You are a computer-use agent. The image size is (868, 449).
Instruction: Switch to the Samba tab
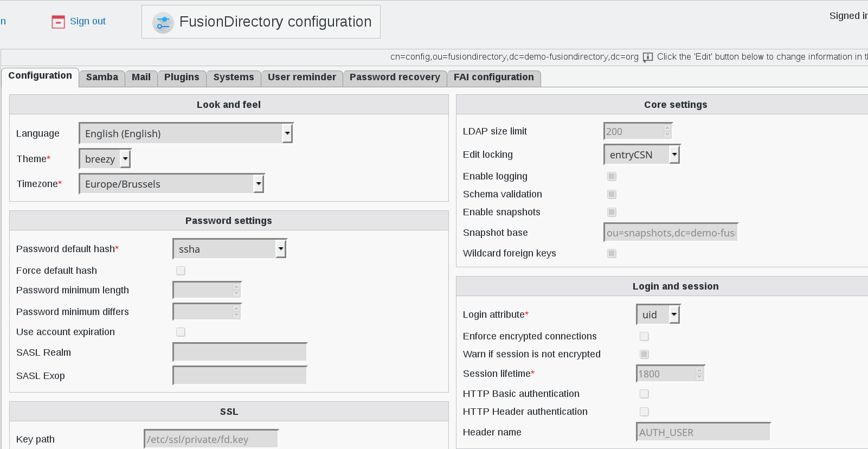[x=102, y=78]
